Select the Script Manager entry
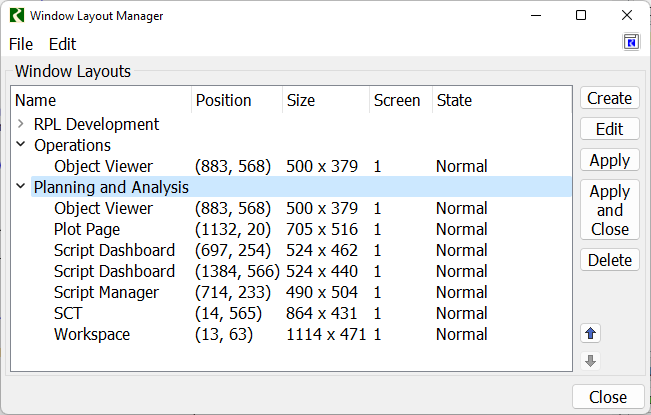 pyautogui.click(x=106, y=292)
